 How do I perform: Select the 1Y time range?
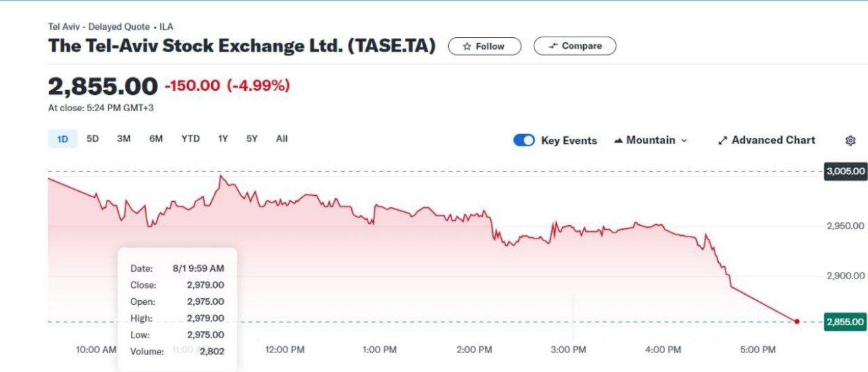223,139
